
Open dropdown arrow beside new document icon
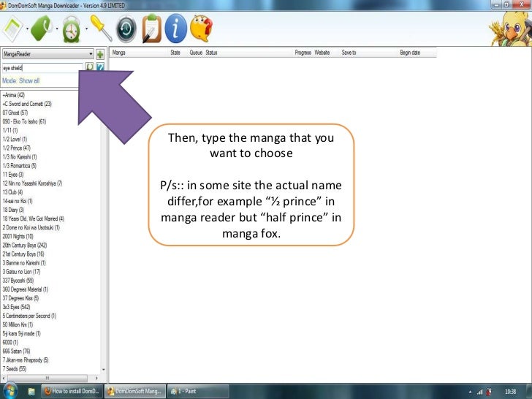click(x=27, y=28)
